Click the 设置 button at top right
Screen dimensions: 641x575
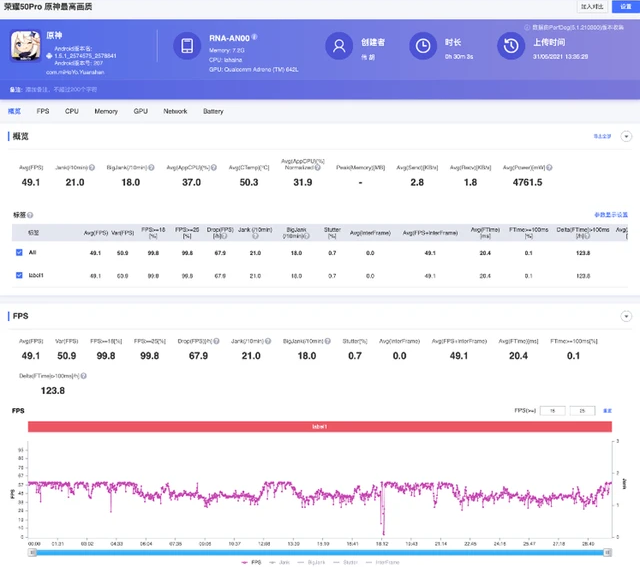[x=624, y=6]
